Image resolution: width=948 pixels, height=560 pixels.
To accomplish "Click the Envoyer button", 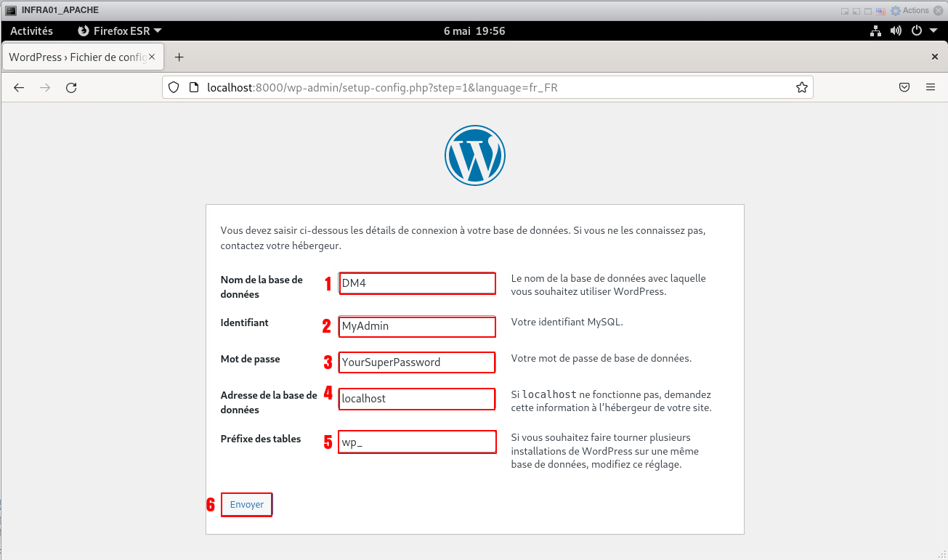I will (246, 505).
